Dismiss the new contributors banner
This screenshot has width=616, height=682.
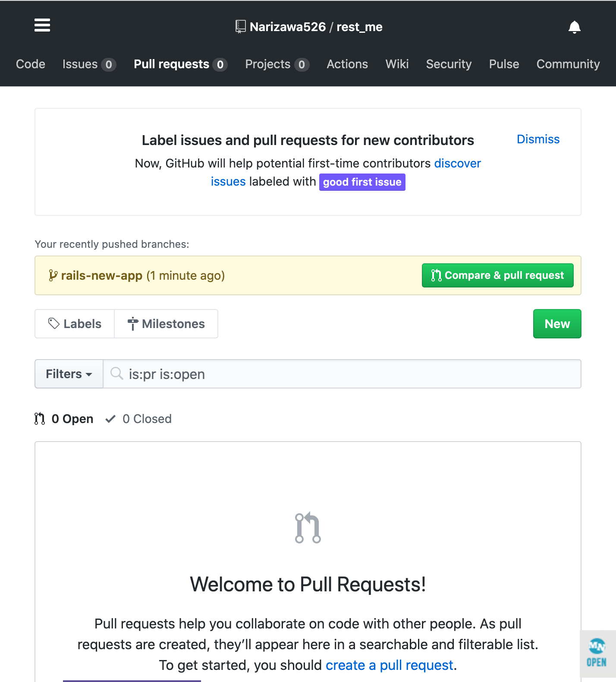[538, 139]
